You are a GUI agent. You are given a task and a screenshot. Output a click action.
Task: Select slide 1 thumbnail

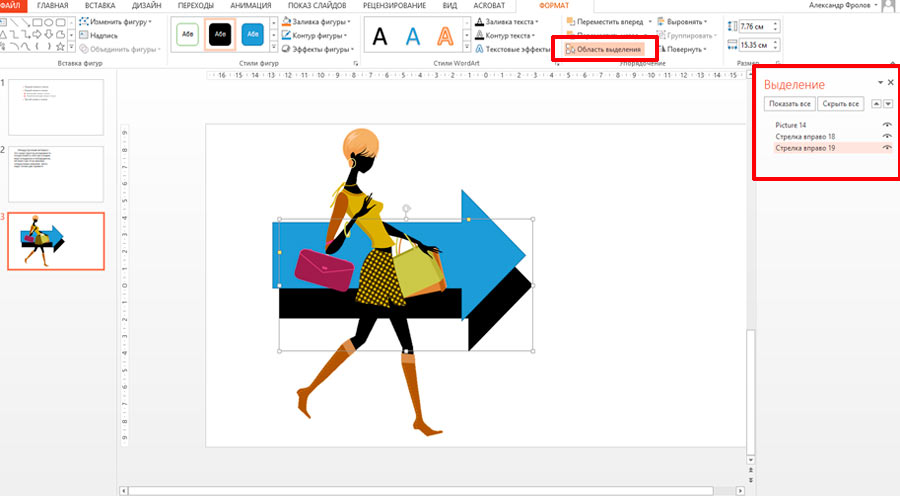[56, 107]
